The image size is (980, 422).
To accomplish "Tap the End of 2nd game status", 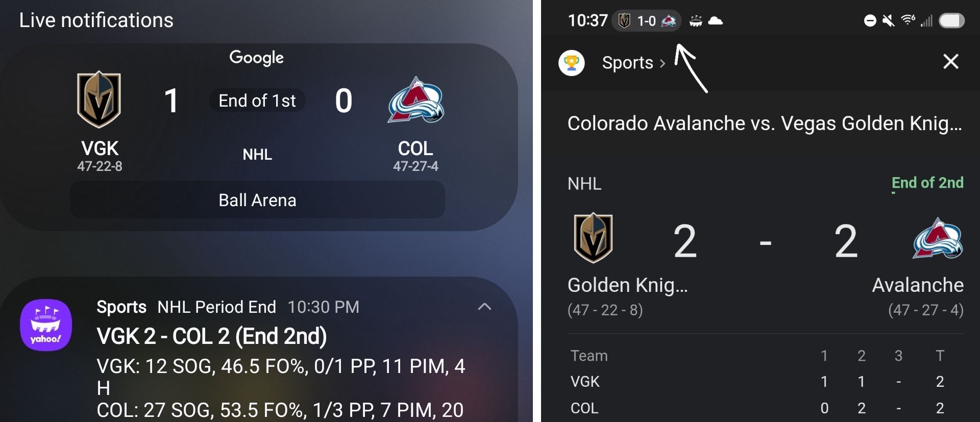I will coord(927,183).
